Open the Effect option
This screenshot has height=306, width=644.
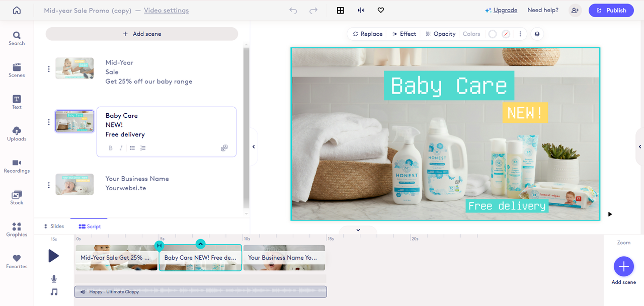[404, 34]
